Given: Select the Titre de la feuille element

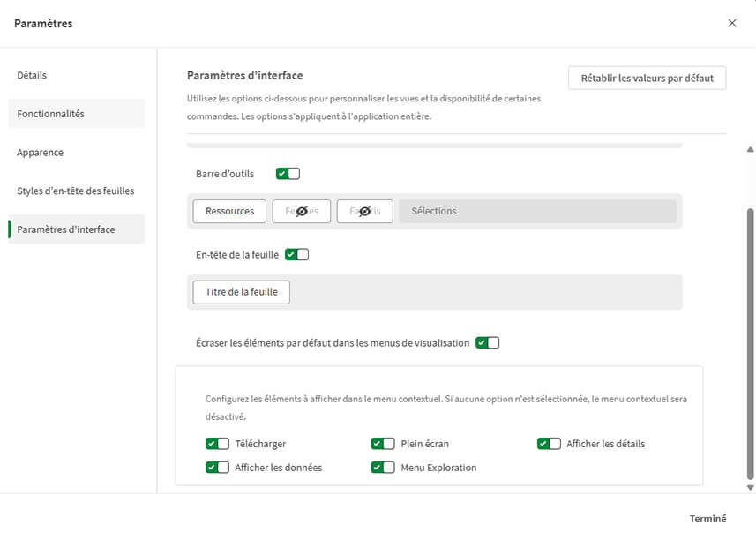Looking at the screenshot, I should tap(241, 291).
